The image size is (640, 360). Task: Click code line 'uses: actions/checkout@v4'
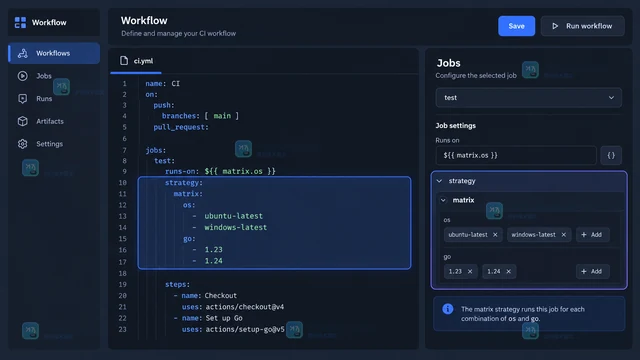click(233, 307)
